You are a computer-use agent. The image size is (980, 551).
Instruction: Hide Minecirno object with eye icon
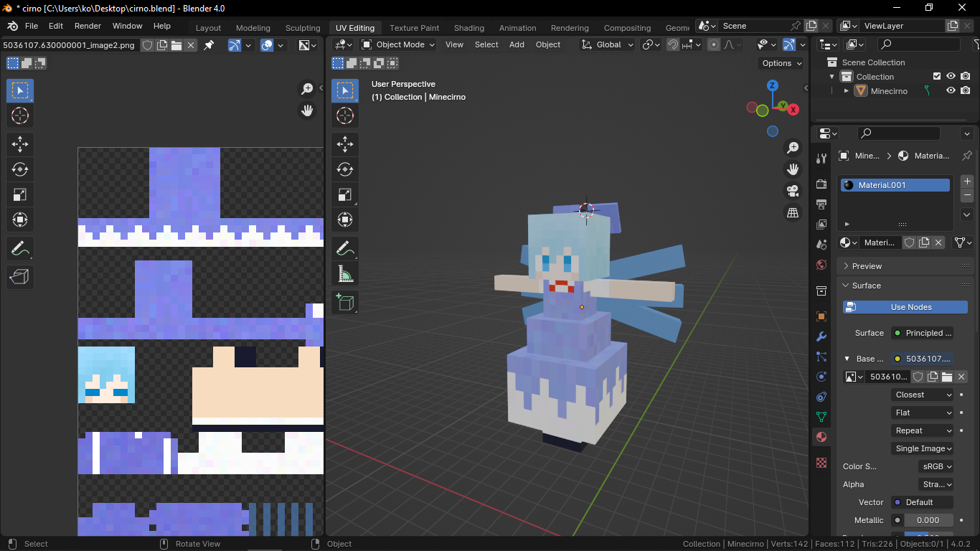951,90
